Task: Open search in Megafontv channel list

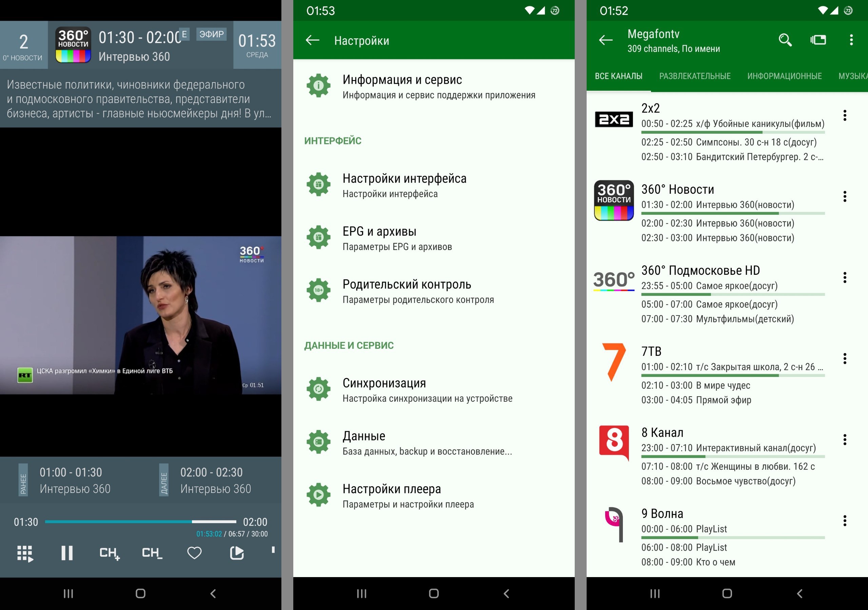Action: [x=785, y=40]
